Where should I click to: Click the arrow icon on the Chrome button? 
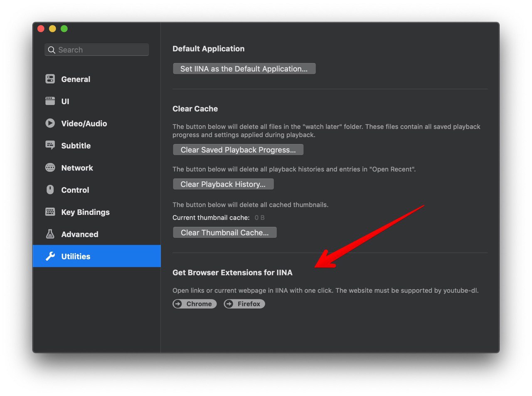point(178,304)
